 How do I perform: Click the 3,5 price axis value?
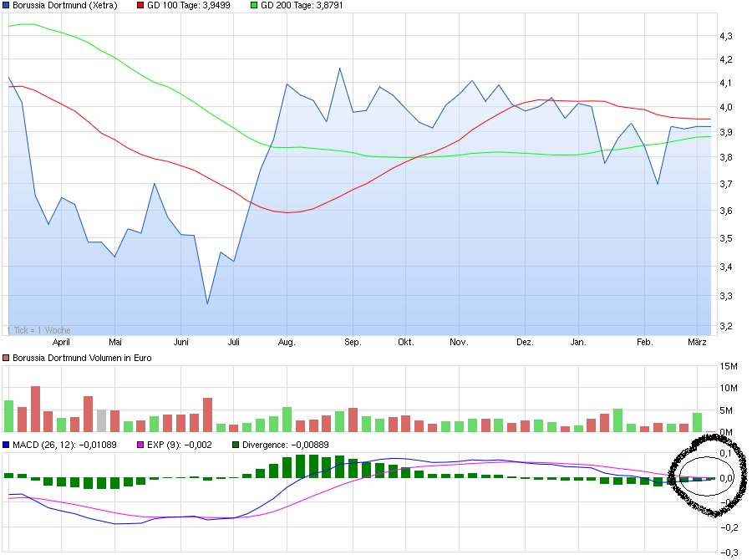coord(726,238)
